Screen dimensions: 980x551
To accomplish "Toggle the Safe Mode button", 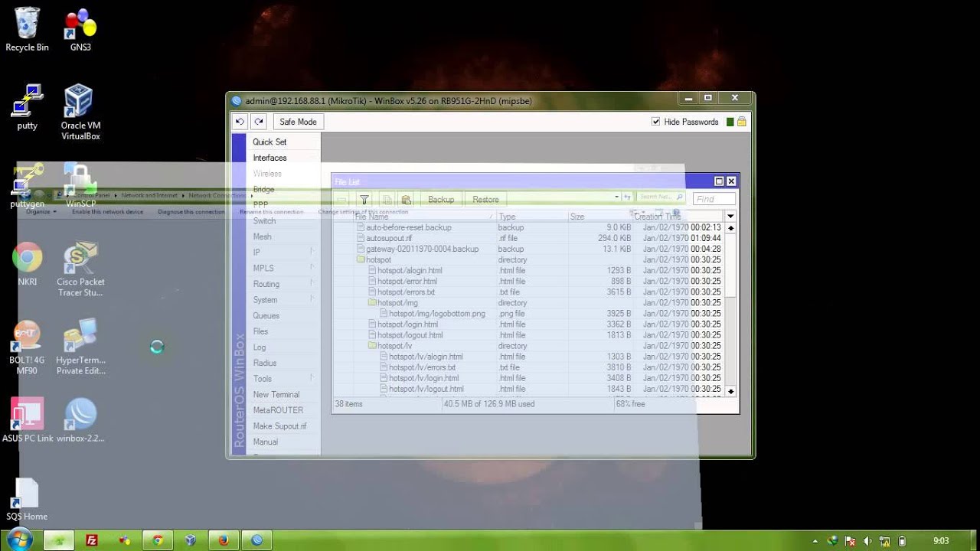I will [298, 122].
